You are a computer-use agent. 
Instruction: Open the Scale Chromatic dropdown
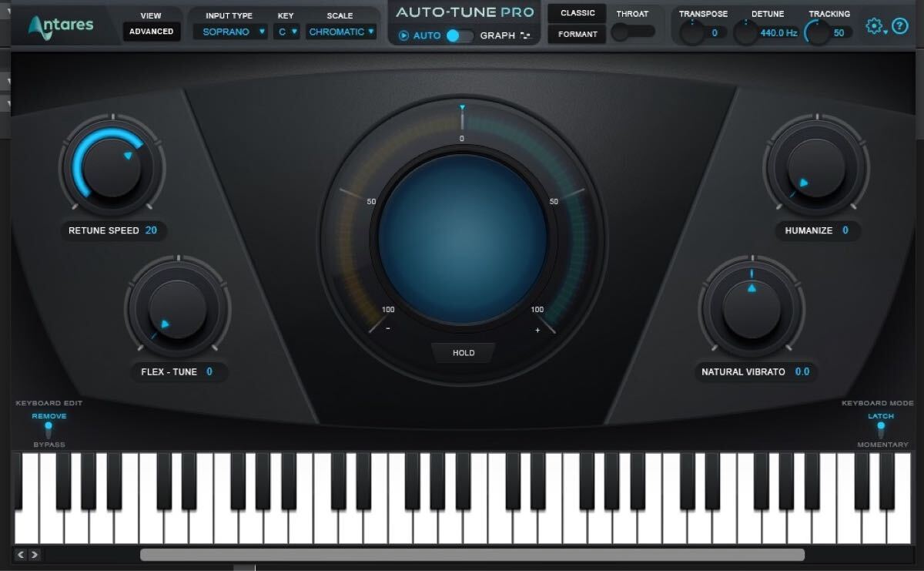coord(340,32)
